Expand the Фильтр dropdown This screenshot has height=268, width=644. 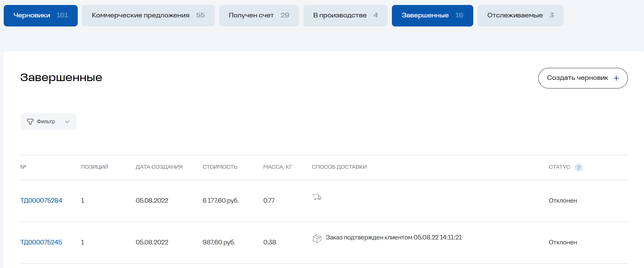click(x=48, y=121)
